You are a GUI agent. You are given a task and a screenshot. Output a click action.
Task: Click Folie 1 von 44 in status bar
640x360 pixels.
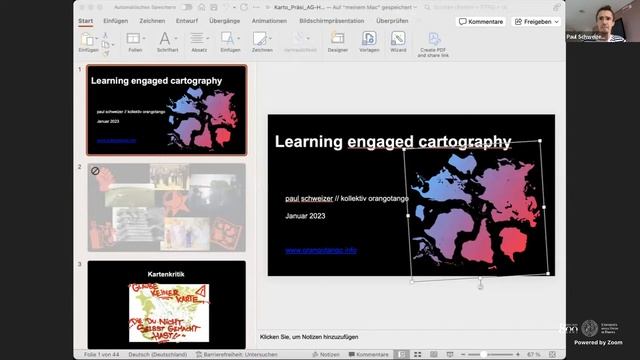click(x=101, y=355)
